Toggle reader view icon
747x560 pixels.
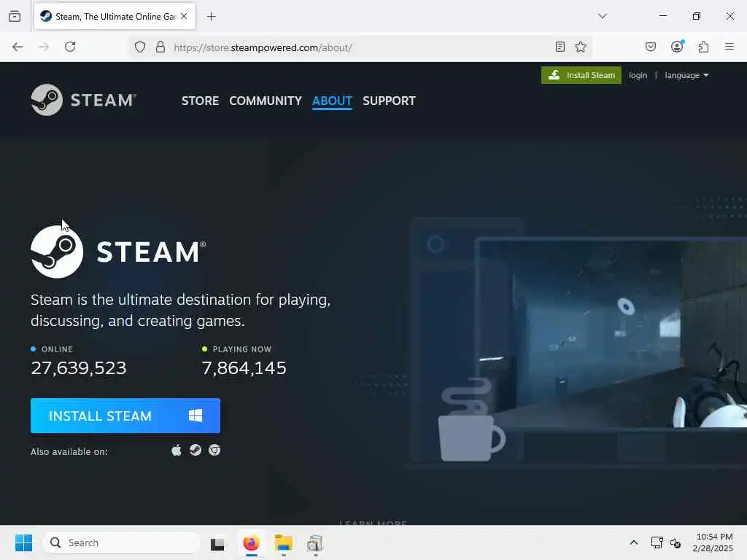pos(560,47)
